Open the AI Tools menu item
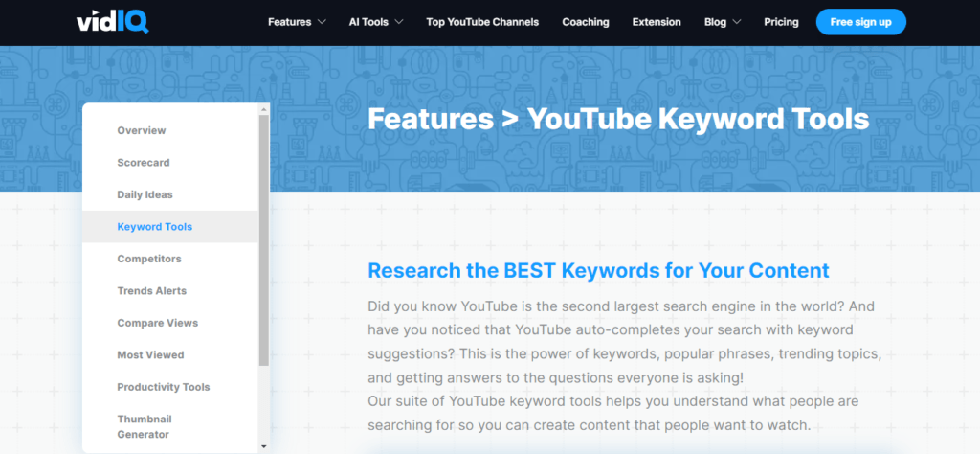The image size is (980, 454). [368, 22]
